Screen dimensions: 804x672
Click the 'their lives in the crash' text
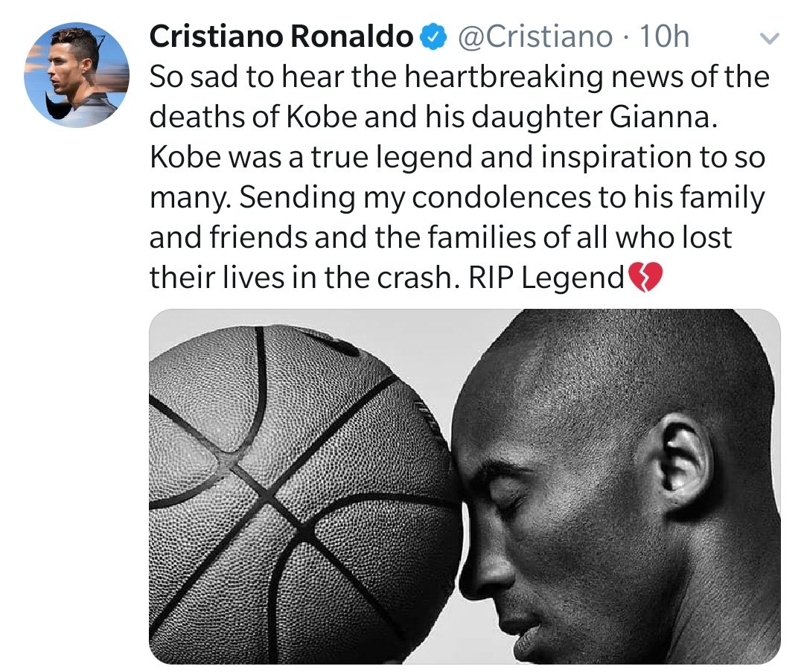[x=303, y=278]
